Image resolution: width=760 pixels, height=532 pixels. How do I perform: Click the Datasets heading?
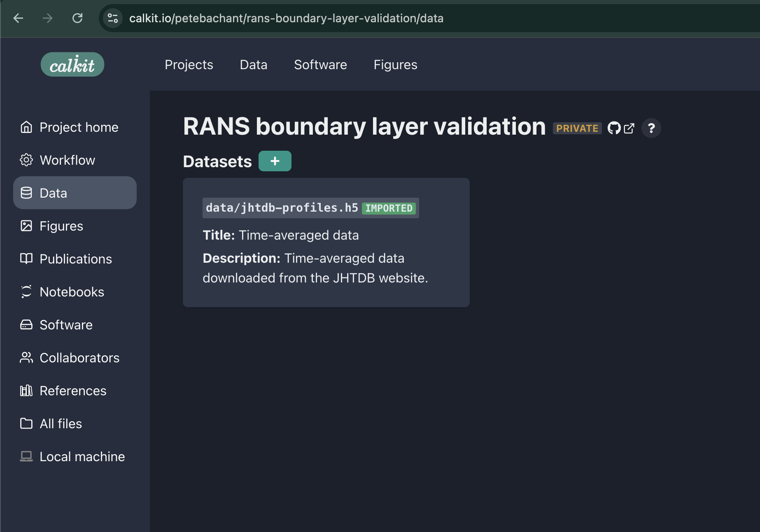pyautogui.click(x=217, y=161)
